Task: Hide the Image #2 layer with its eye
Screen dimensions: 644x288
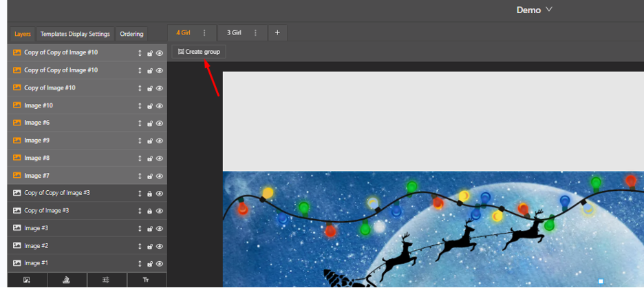Action: pyautogui.click(x=160, y=246)
